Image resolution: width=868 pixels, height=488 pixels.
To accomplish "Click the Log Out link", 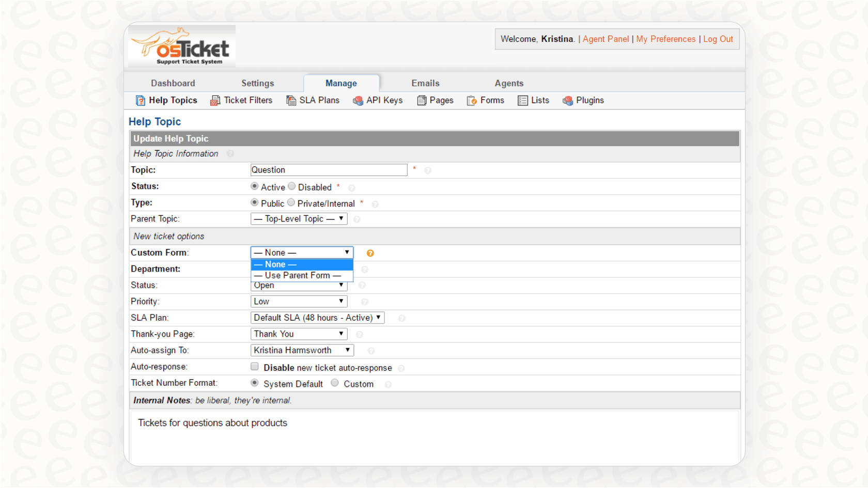I will tap(718, 39).
